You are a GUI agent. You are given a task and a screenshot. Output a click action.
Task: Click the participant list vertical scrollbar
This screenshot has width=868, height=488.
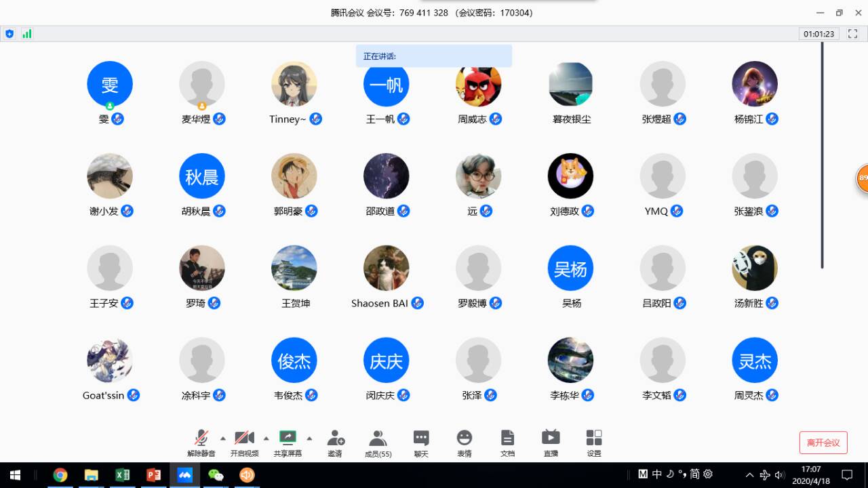point(822,156)
